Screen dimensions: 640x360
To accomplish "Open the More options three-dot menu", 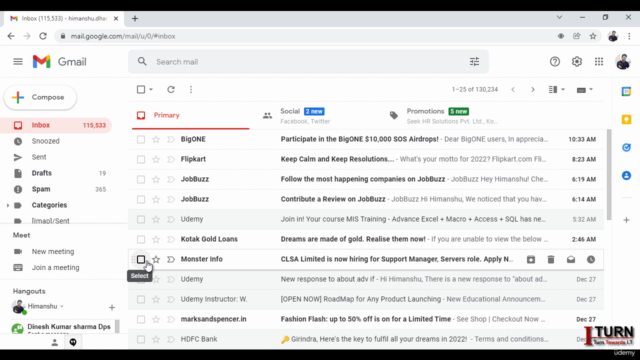I will click(191, 89).
